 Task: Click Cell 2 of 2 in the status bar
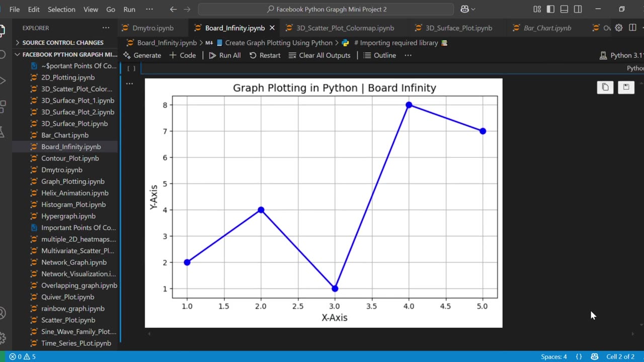click(620, 356)
